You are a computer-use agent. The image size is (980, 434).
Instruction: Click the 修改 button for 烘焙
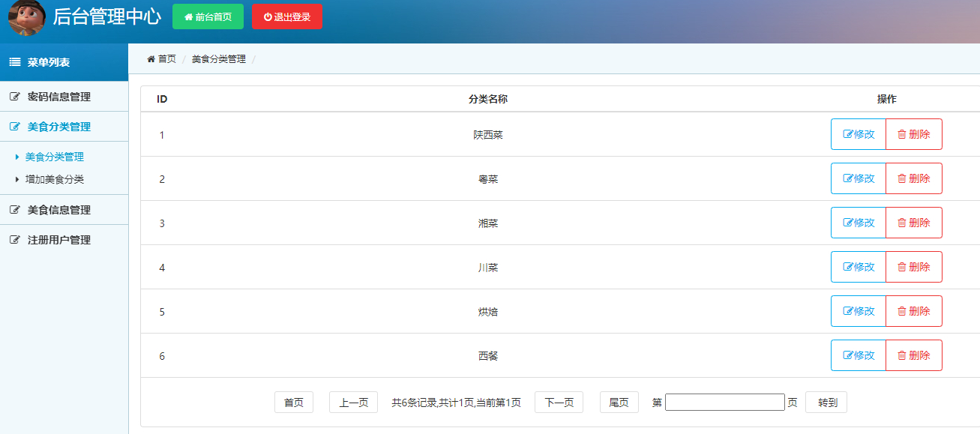click(858, 310)
